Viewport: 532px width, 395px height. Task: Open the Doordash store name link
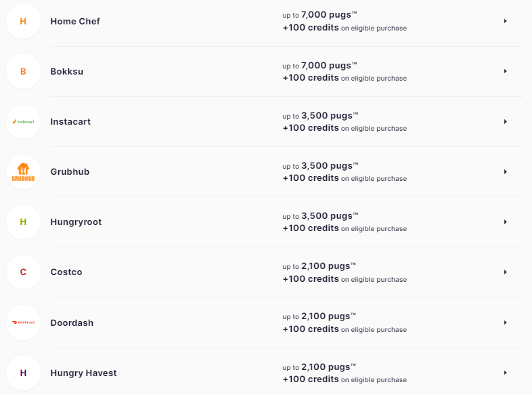coord(72,323)
